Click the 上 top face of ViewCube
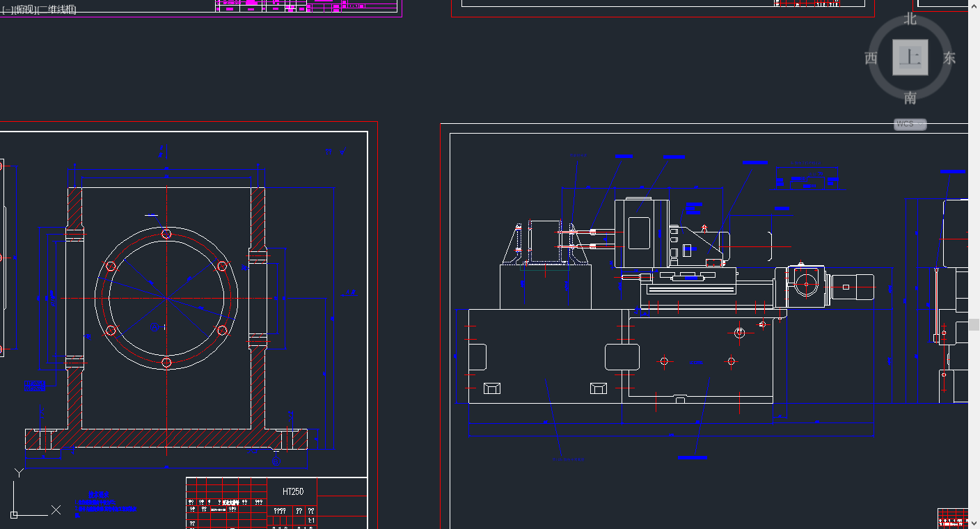The height and width of the screenshot is (529, 980). point(910,57)
